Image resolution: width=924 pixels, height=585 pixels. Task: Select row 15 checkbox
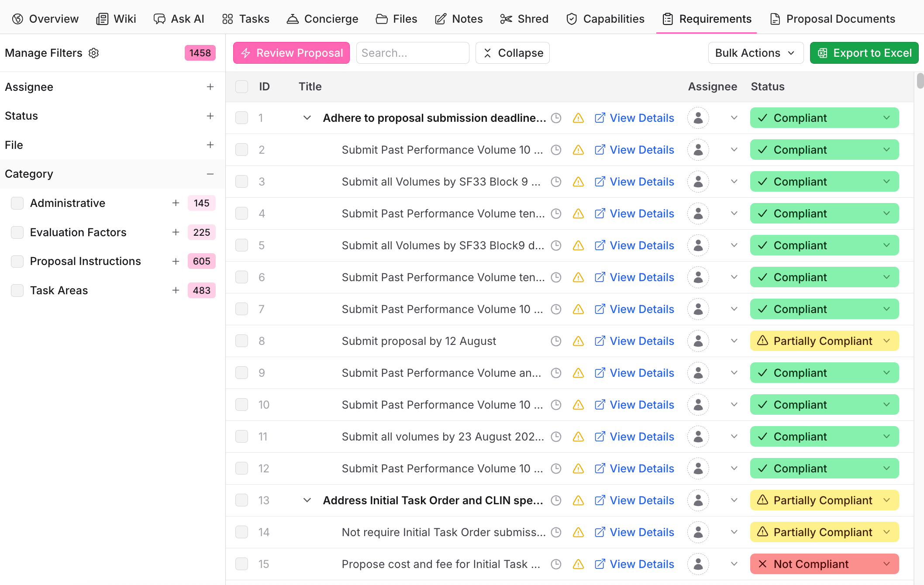pyautogui.click(x=241, y=564)
